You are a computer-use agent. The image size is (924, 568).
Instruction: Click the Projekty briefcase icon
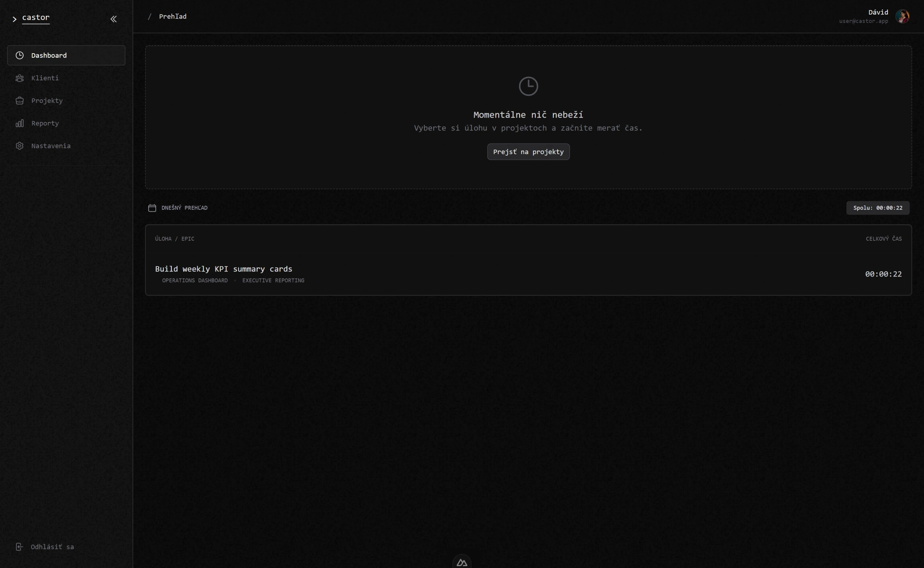tap(20, 101)
